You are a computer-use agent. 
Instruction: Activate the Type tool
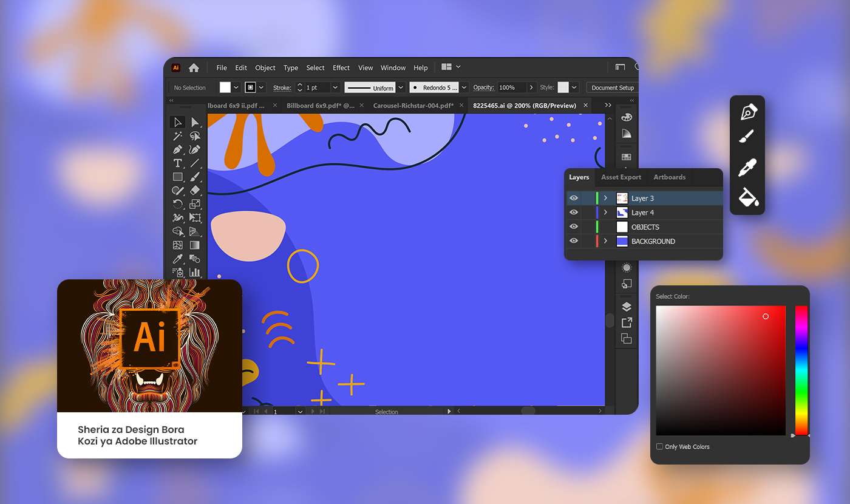177,163
